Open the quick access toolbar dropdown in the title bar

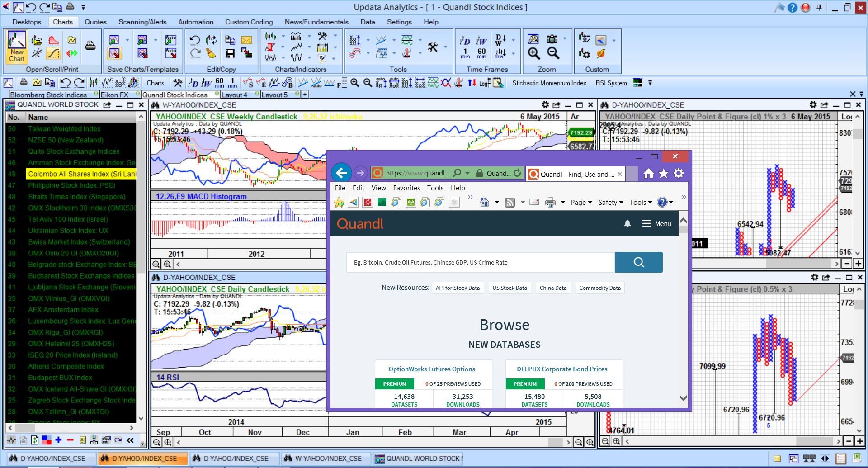point(83,7)
